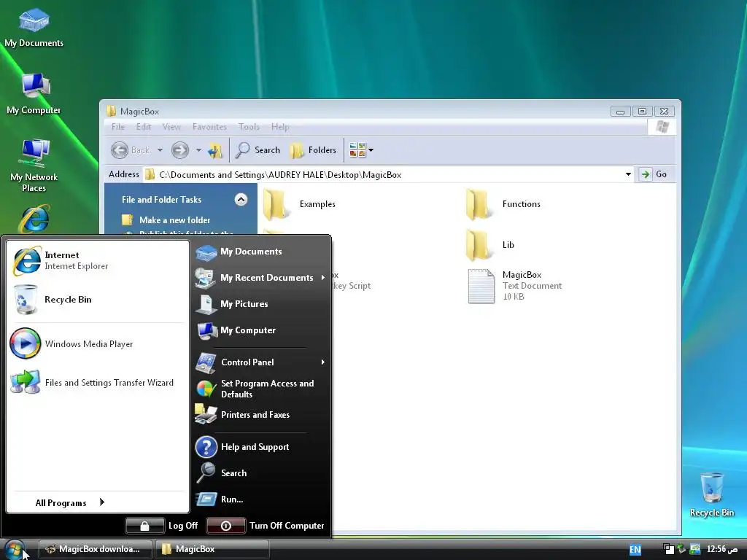The height and width of the screenshot is (560, 747).
Task: Open the Functions folder
Action: [x=504, y=204]
